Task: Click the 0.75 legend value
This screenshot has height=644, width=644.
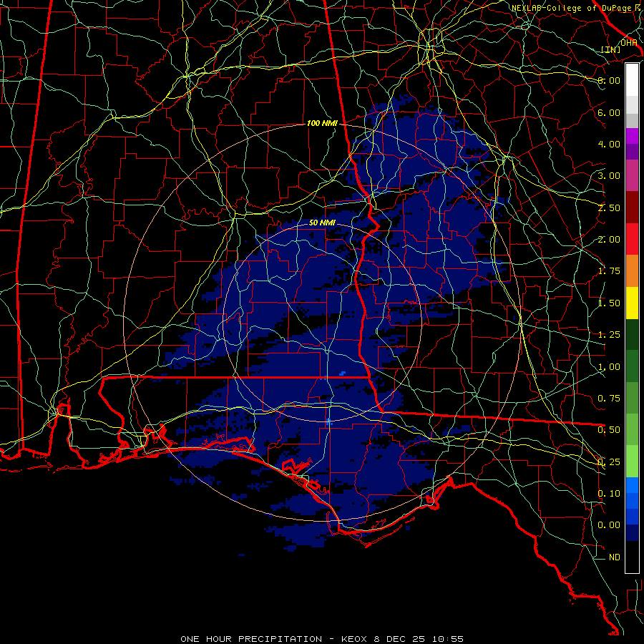Action: pos(609,399)
